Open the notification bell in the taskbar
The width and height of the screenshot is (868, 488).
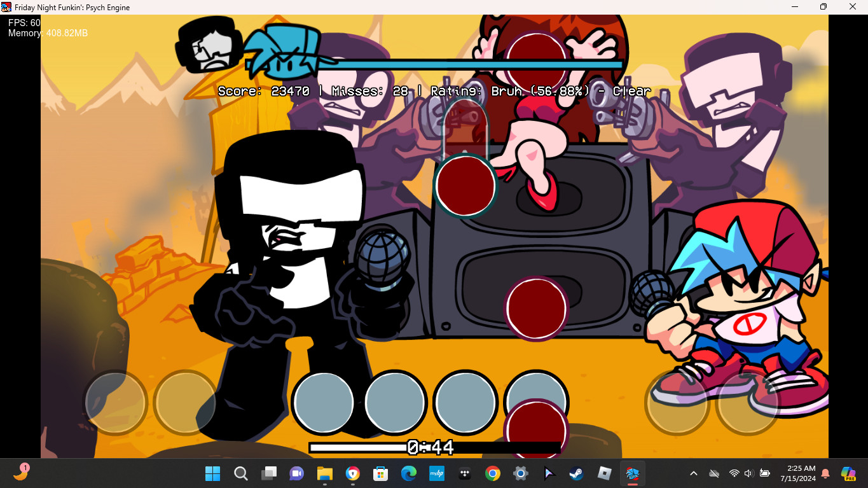click(825, 473)
